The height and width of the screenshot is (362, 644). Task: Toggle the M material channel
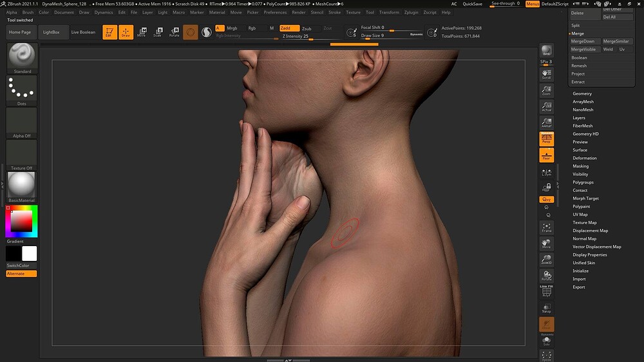272,28
